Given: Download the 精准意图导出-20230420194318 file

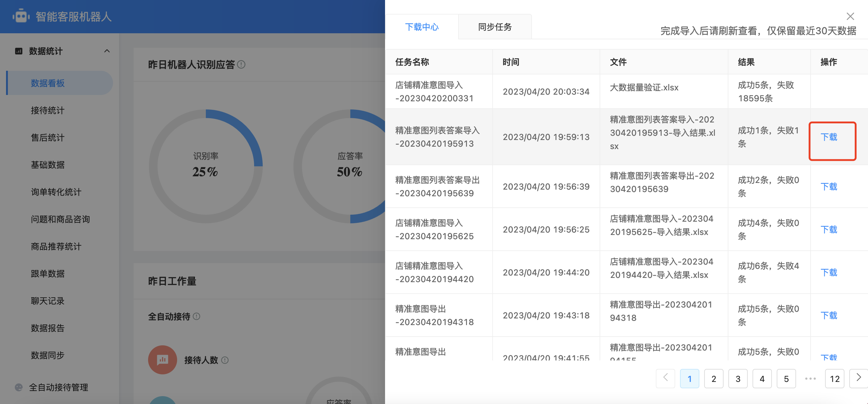Looking at the screenshot, I should coord(829,315).
